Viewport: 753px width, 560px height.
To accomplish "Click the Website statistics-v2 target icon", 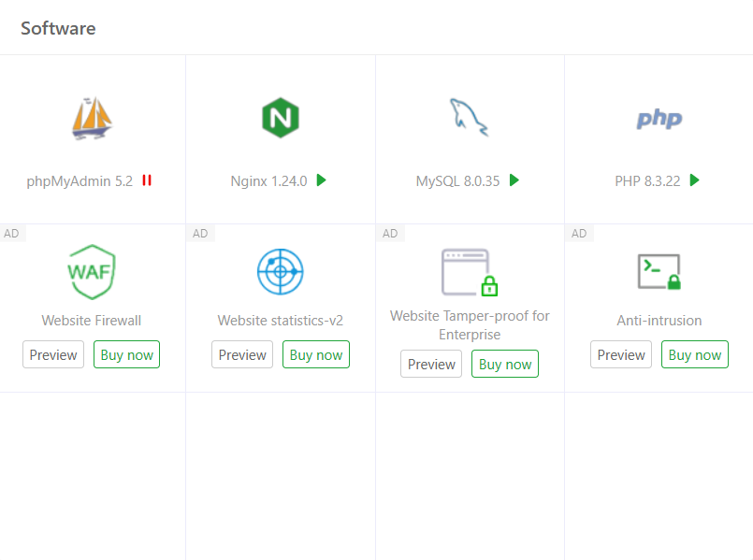I will click(x=280, y=272).
